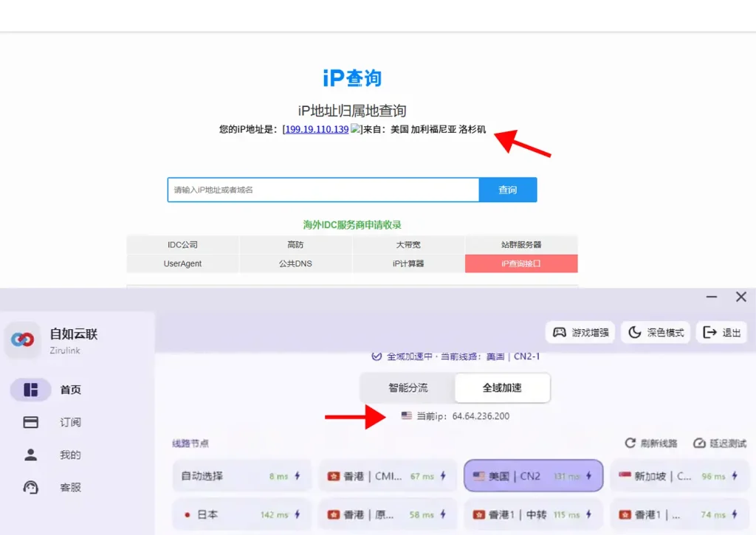The width and height of the screenshot is (756, 535).
Task: Select the 日本 node
Action: (241, 515)
